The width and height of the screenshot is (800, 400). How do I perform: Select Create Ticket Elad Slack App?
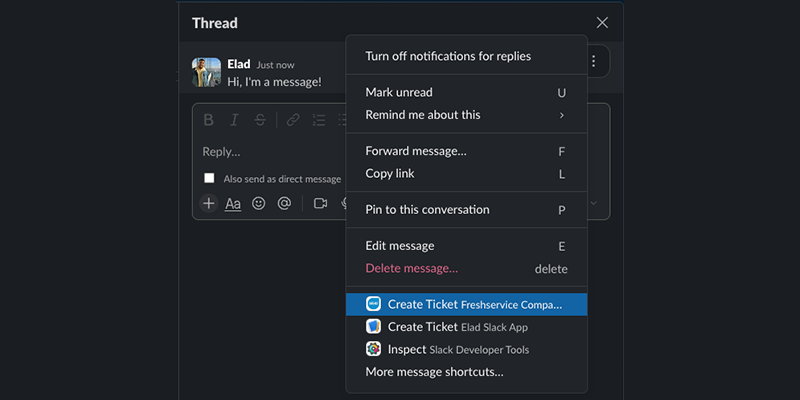466,327
